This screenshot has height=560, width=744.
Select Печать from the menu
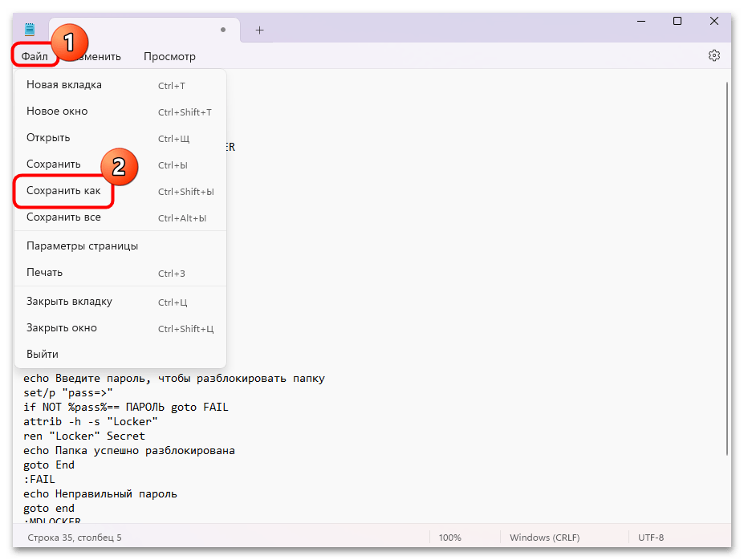(44, 273)
